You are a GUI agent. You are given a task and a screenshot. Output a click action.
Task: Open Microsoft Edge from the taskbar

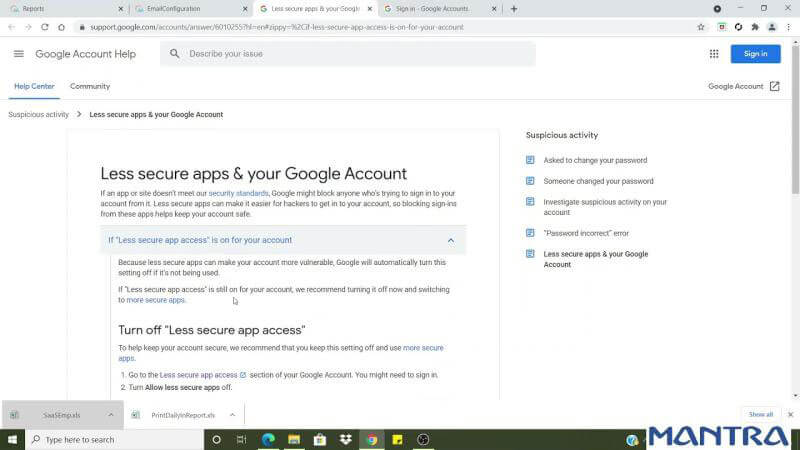(x=268, y=439)
